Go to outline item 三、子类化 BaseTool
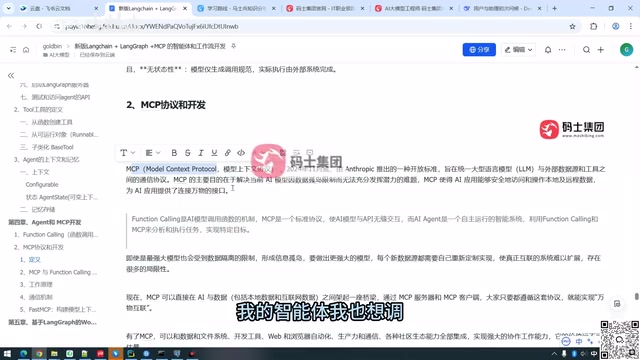Screen dimensions: 640x360 47,147
